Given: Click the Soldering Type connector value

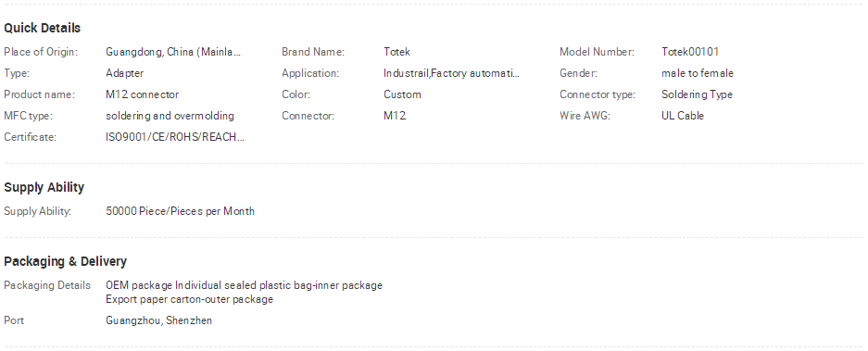Looking at the screenshot, I should [x=697, y=94].
